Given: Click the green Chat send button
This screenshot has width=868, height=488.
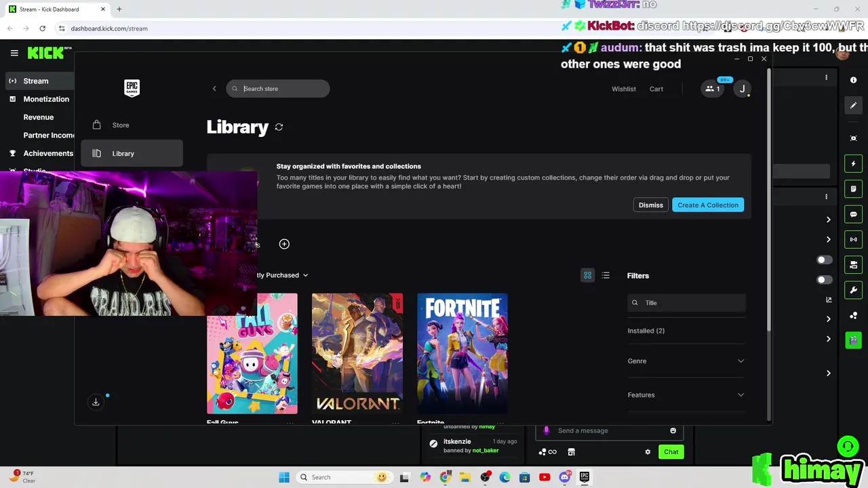Looking at the screenshot, I should pos(671,452).
